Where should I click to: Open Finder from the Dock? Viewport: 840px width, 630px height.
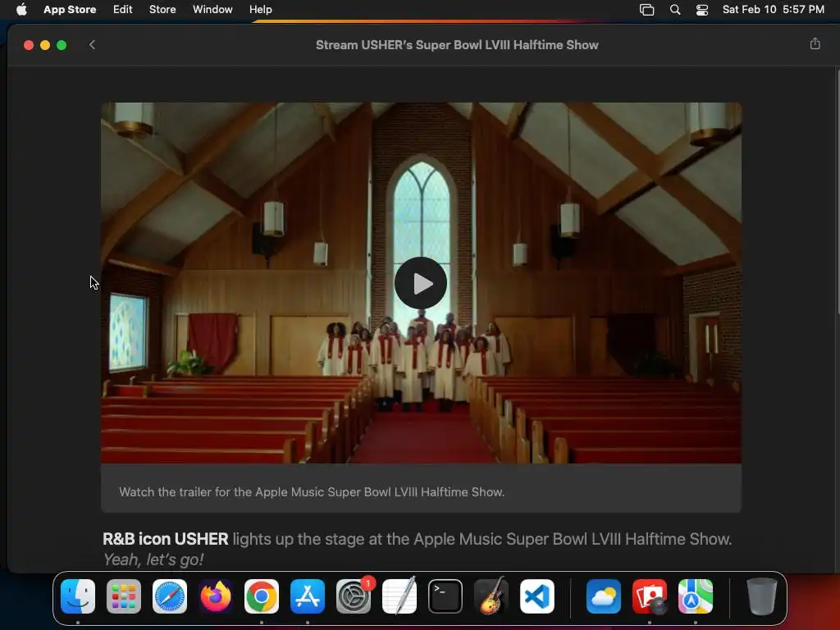tap(78, 596)
